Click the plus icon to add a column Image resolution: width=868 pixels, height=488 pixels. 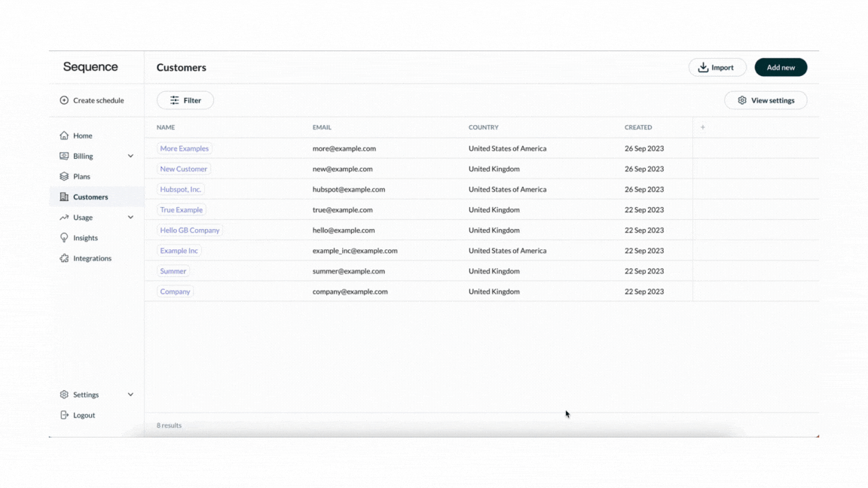[x=702, y=127]
